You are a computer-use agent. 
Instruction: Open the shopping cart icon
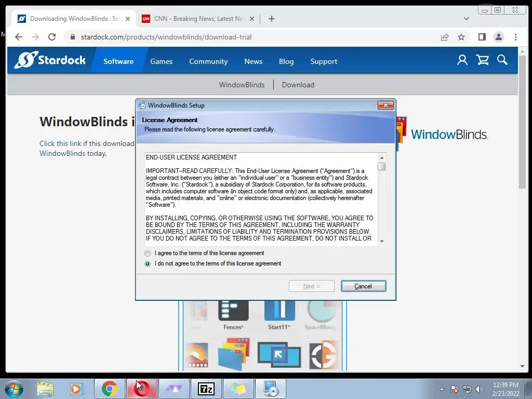pyautogui.click(x=482, y=60)
